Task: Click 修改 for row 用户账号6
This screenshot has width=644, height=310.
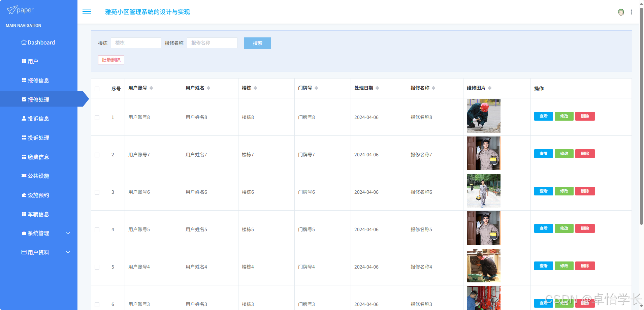Action: click(564, 191)
